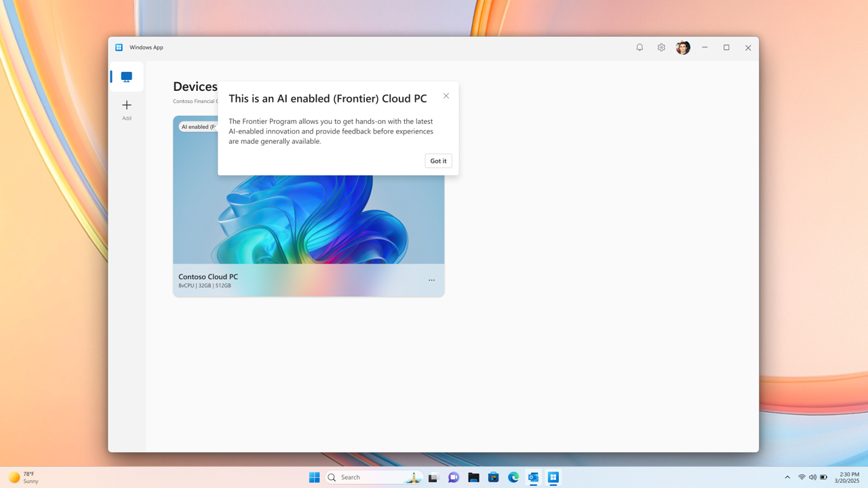Click the AI enabled (Frontier) badge
The height and width of the screenshot is (488, 868).
pos(199,127)
